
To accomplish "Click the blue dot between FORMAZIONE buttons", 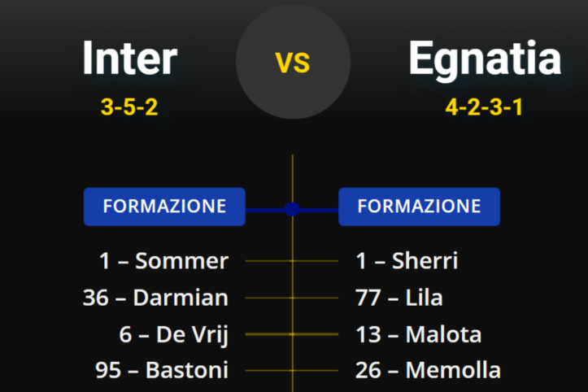I will (x=293, y=209).
